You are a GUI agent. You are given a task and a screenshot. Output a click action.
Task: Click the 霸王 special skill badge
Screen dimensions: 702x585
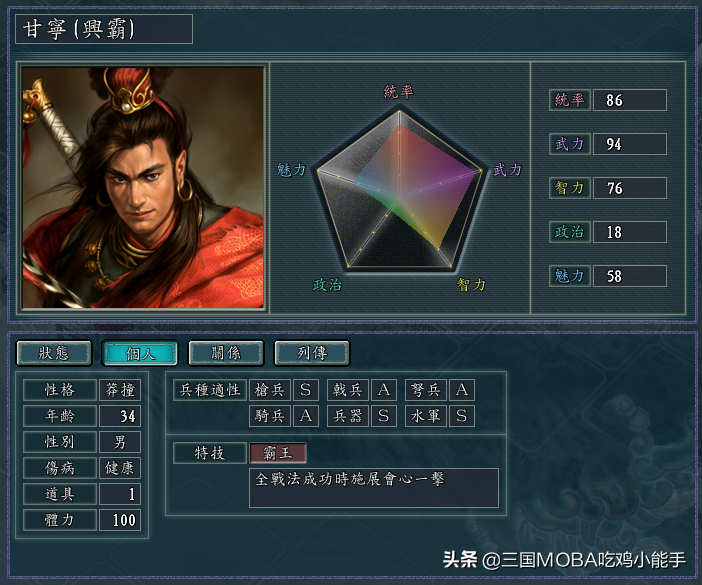point(278,453)
